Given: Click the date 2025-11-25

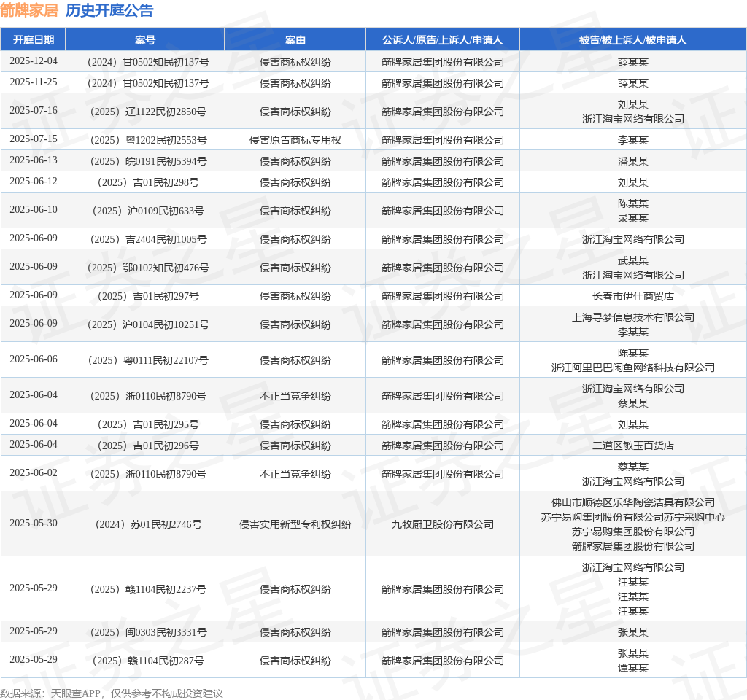Looking at the screenshot, I should click(34, 82).
